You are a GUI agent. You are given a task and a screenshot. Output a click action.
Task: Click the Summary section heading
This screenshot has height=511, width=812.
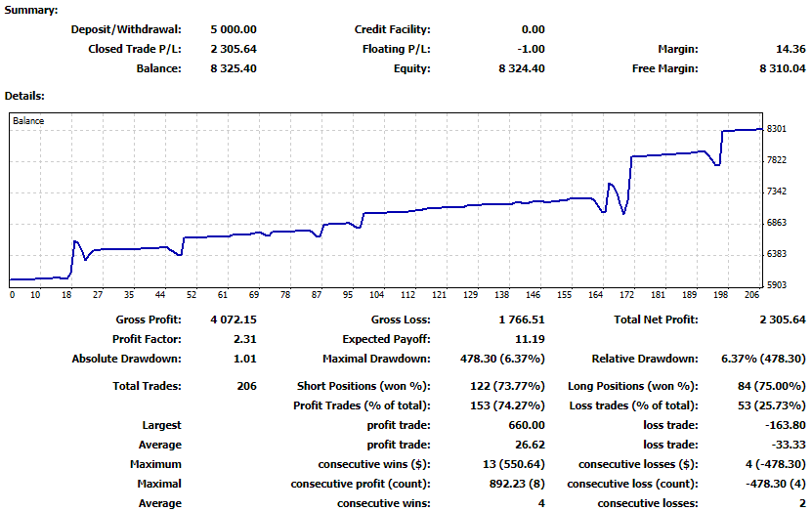pos(31,10)
